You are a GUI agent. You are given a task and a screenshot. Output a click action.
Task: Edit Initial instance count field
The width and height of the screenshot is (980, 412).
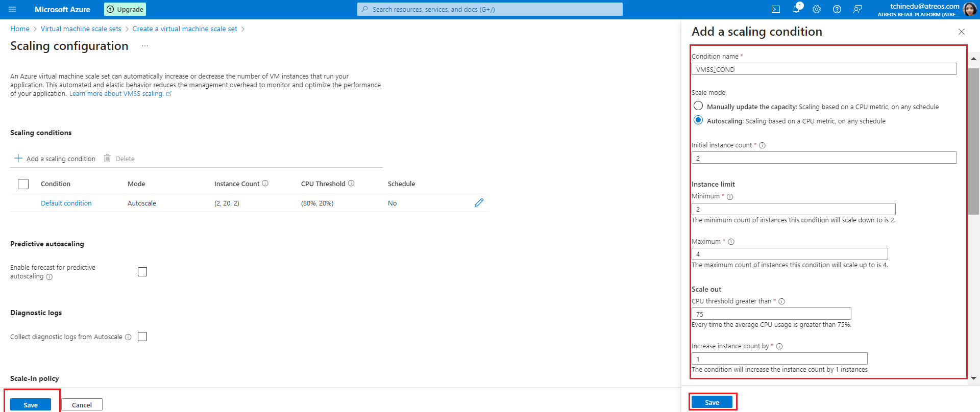click(824, 158)
